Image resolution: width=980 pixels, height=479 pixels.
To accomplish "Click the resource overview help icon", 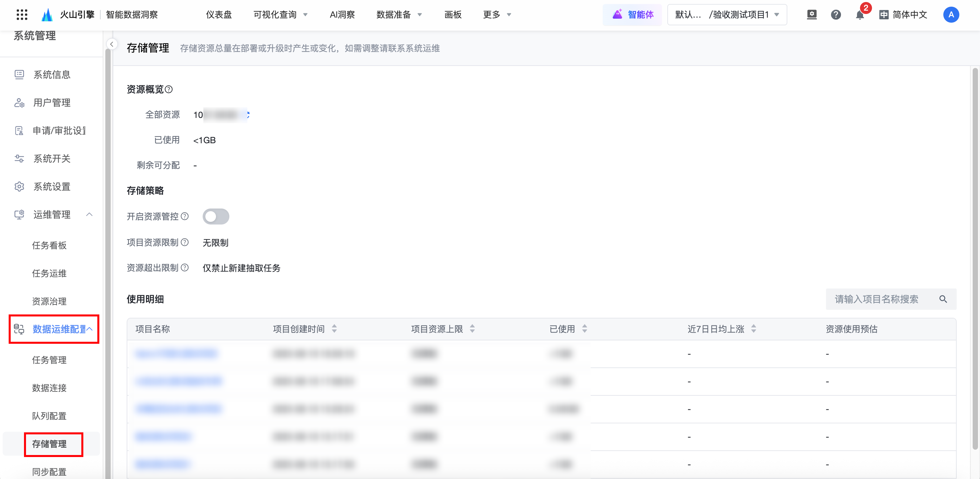I will (169, 89).
